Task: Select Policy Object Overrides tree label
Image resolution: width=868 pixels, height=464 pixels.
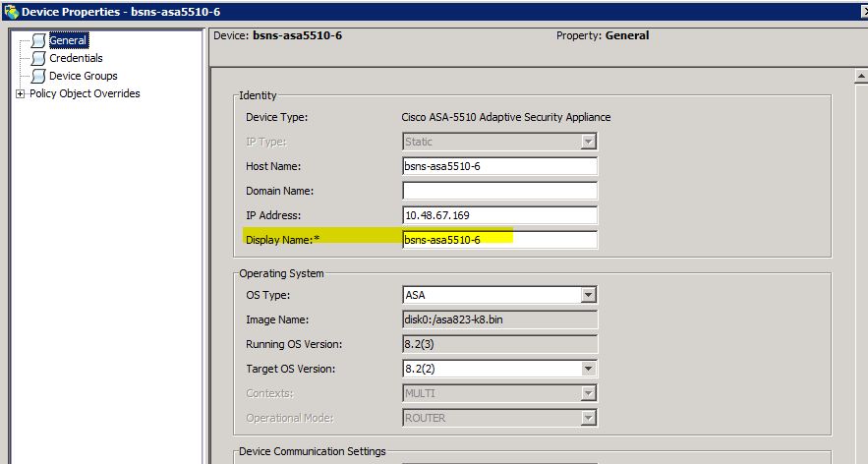Action: [x=85, y=93]
